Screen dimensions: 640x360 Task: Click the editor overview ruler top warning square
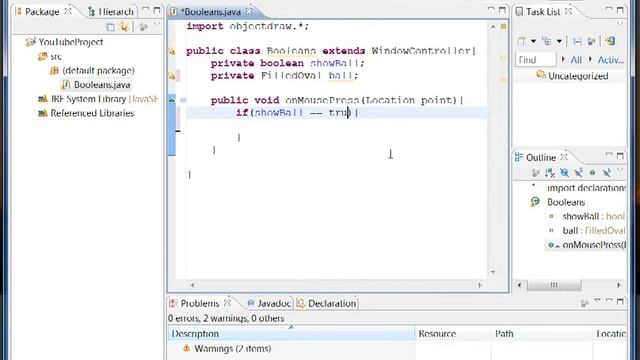point(503,27)
